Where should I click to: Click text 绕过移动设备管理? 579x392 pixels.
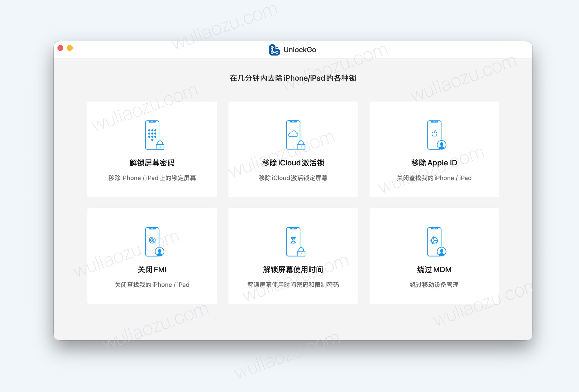pyautogui.click(x=434, y=285)
